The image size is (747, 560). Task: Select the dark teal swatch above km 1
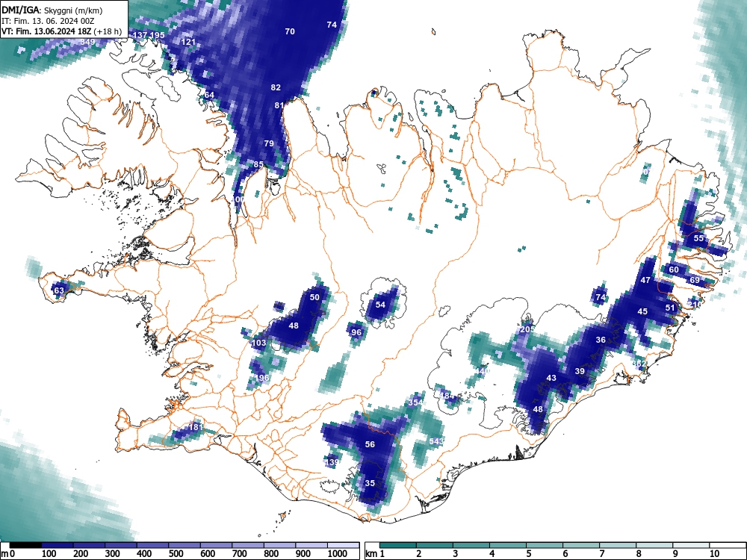coord(398,545)
